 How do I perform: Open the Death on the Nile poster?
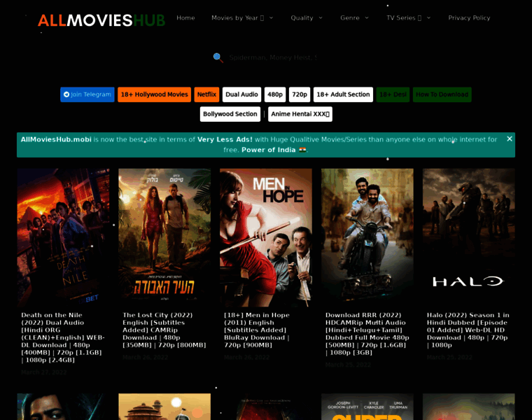[x=63, y=238]
